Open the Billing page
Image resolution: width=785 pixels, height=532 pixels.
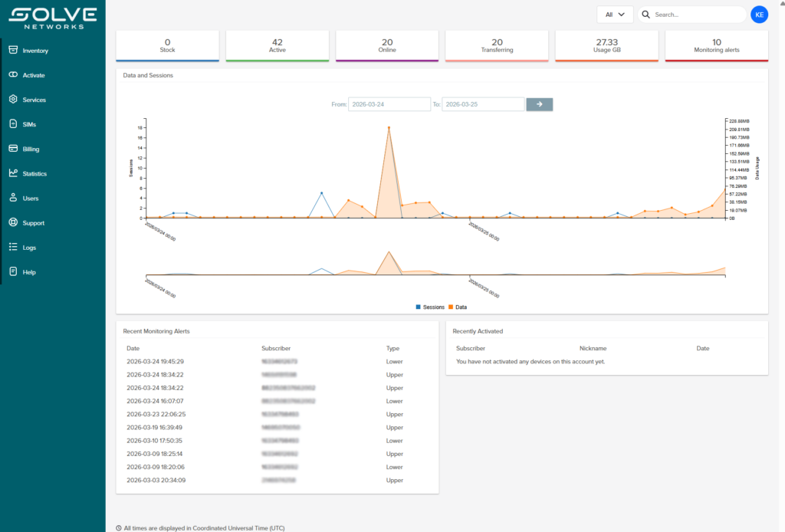coord(31,149)
